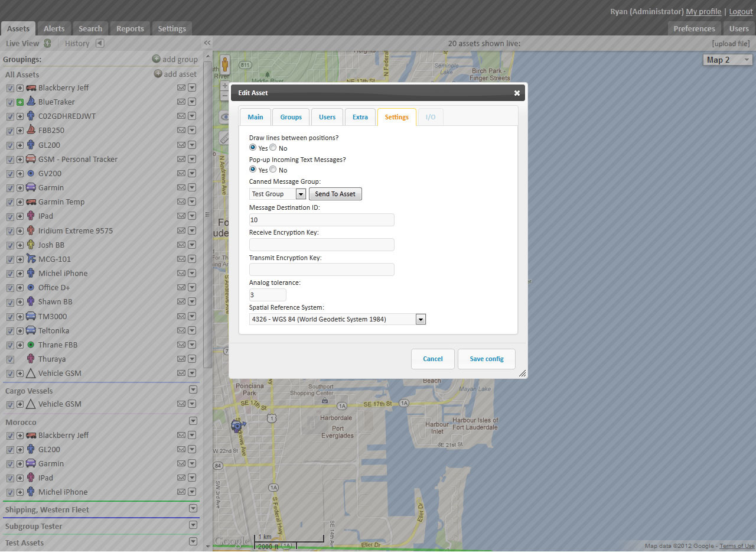Open the Reports tab
This screenshot has width=756, height=552.
coord(130,28)
